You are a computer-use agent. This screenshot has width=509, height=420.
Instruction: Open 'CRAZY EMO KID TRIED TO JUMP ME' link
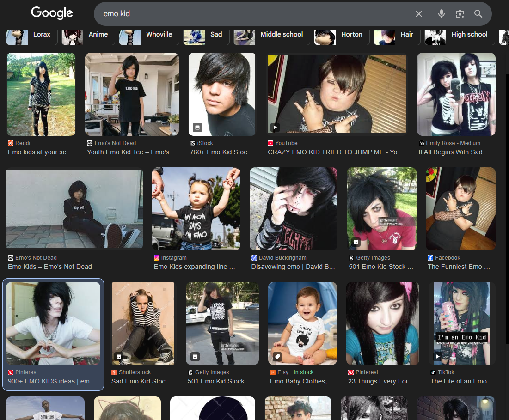(x=336, y=152)
